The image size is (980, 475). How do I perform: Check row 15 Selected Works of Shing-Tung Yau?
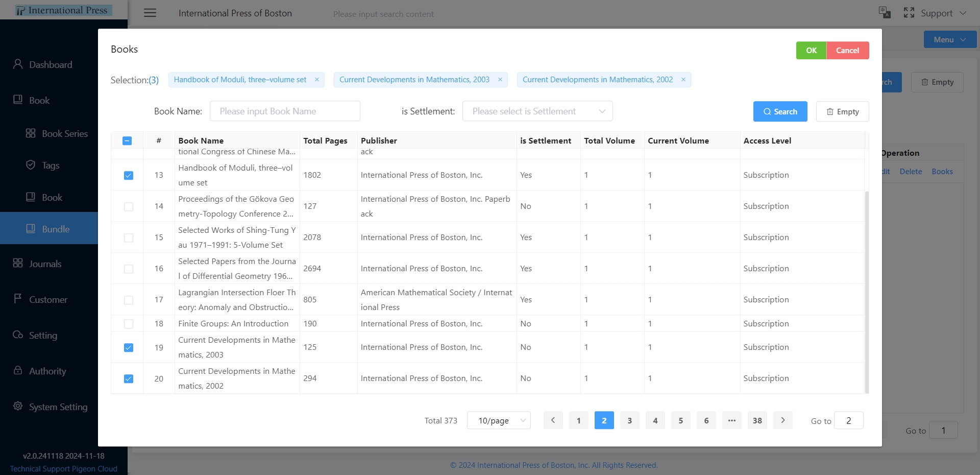pos(129,238)
